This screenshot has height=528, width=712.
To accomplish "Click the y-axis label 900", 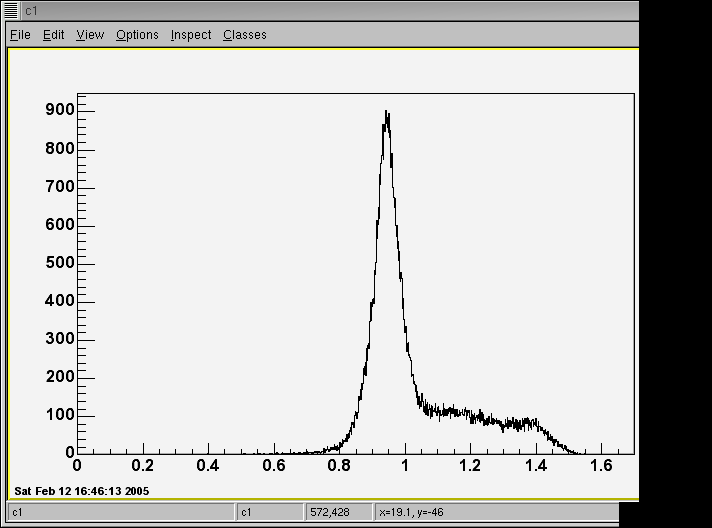I will click(x=60, y=109).
